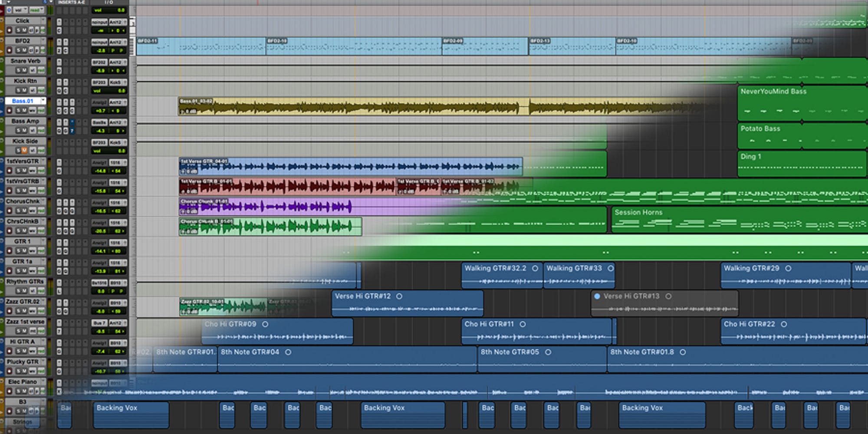
Task: Record-arm the Elec Piano track
Action: (10, 391)
